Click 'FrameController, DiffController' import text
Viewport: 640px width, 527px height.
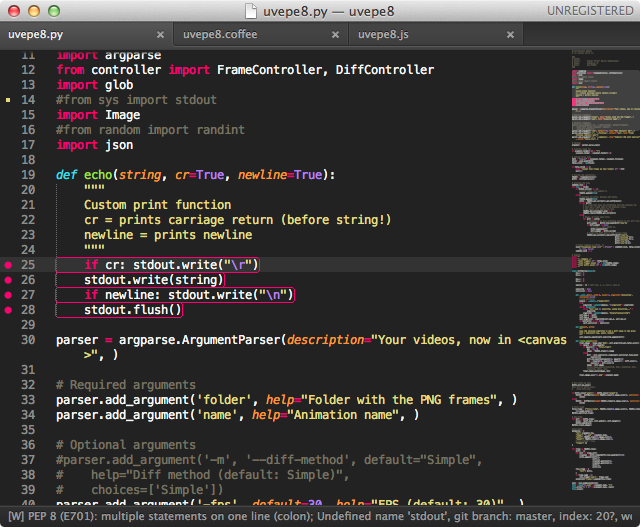[325, 70]
